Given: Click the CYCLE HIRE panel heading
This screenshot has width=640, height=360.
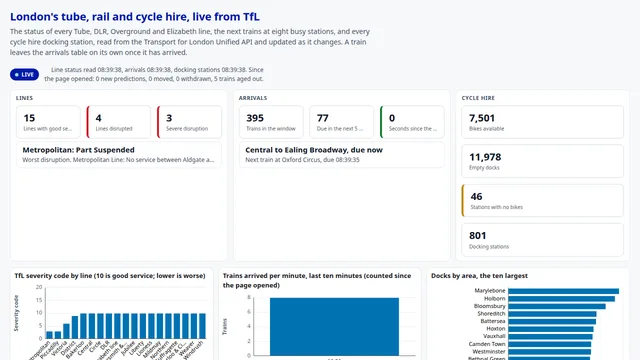Looking at the screenshot, I should pos(478,98).
